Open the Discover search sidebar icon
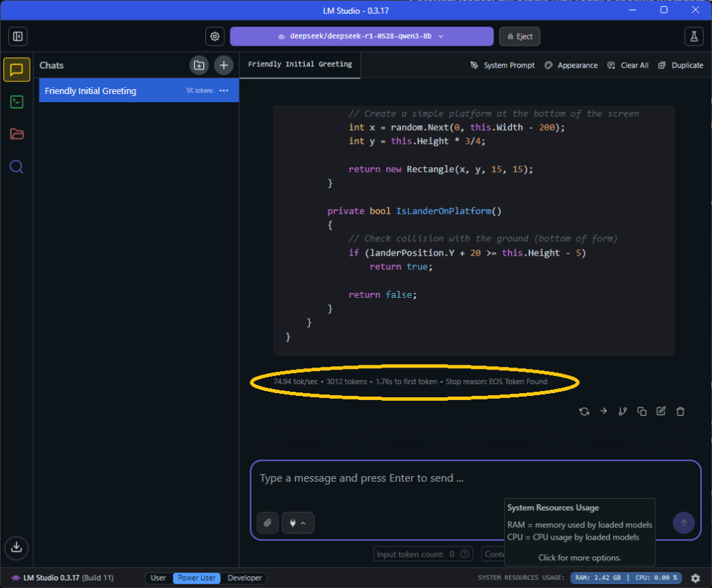 [17, 167]
